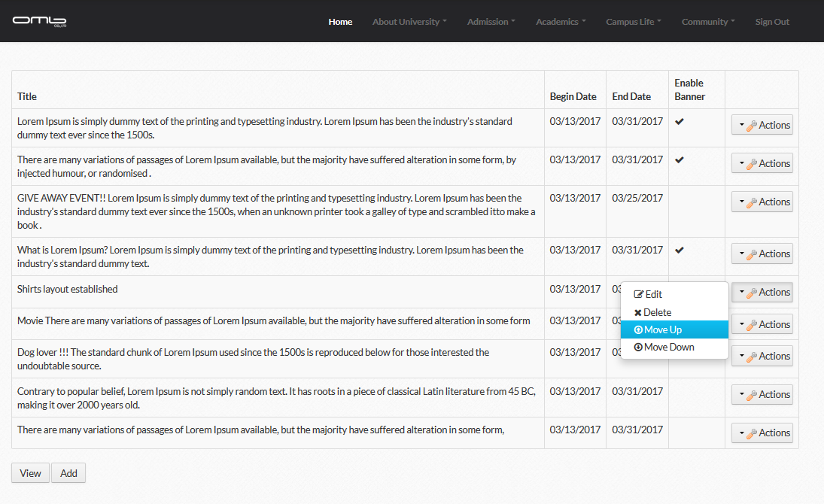
Task: Click Sign Out link
Action: (x=772, y=22)
